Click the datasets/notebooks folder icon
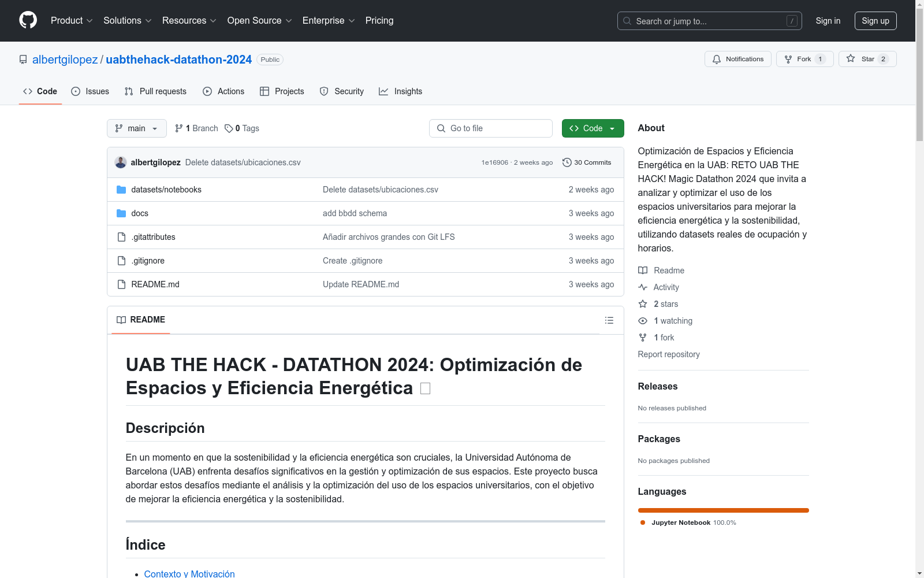Image resolution: width=924 pixels, height=578 pixels. coord(121,190)
